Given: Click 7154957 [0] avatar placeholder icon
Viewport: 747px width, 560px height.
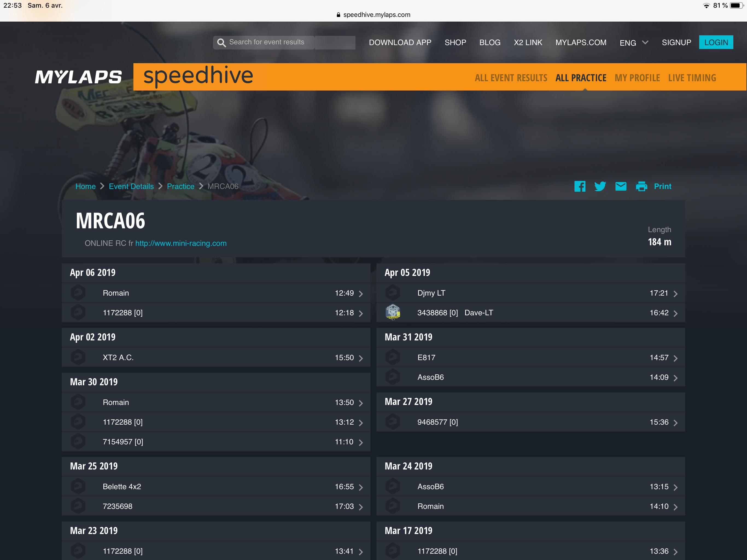Looking at the screenshot, I should pyautogui.click(x=78, y=441).
